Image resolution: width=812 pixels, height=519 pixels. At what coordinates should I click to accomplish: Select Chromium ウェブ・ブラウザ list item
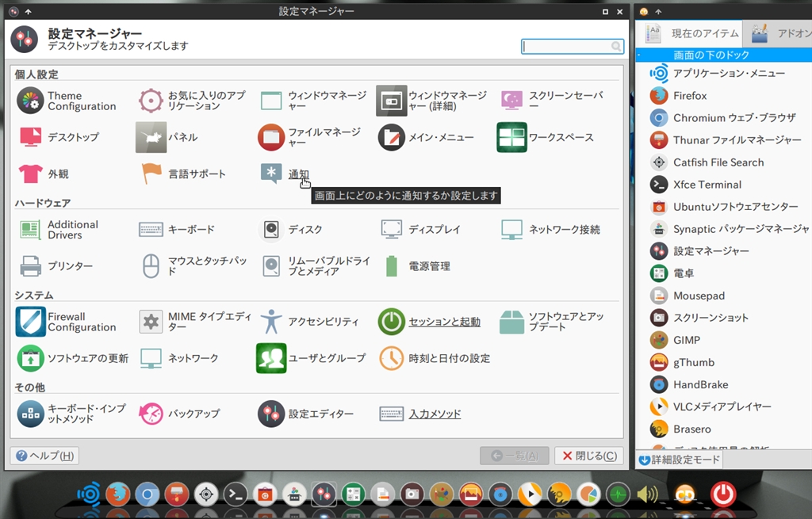(724, 118)
